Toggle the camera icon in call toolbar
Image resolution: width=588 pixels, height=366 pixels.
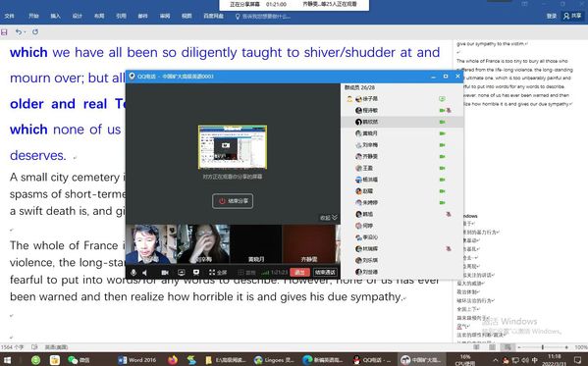click(165, 273)
